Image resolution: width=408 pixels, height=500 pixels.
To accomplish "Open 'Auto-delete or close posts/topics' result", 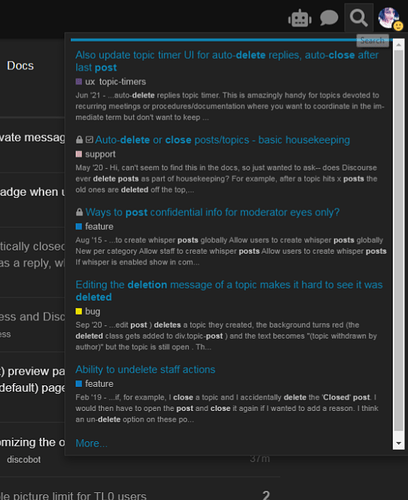I will coord(222,140).
